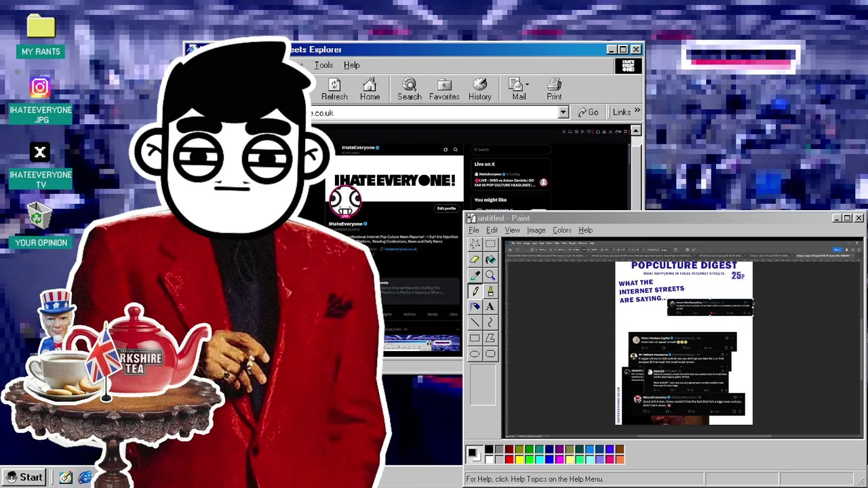The height and width of the screenshot is (488, 868).
Task: Click the Go button beside address bar
Action: click(x=588, y=113)
